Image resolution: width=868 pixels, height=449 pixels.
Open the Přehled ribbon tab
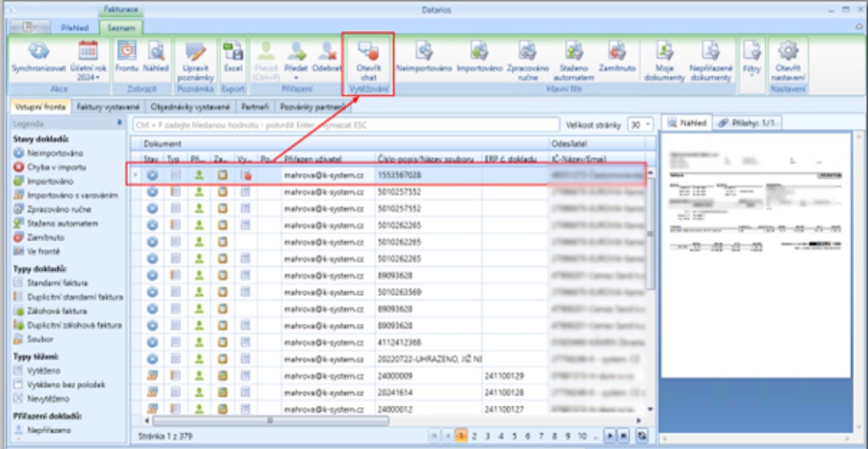80,28
